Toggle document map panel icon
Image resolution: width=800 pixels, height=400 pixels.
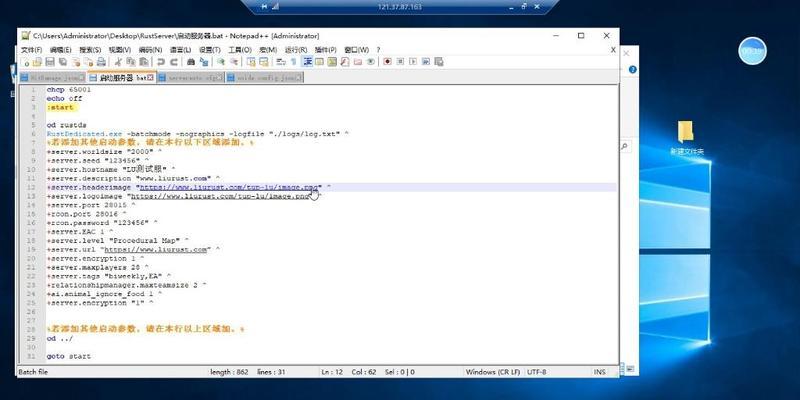click(x=332, y=62)
